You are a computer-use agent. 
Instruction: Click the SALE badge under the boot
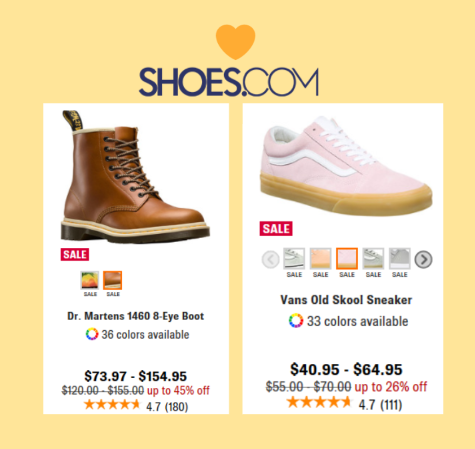click(x=75, y=255)
